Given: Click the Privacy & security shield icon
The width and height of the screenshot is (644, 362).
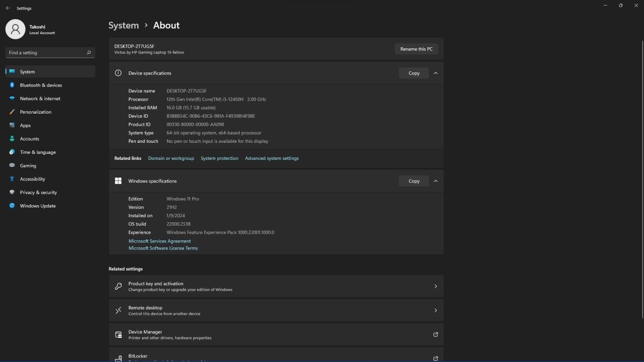Looking at the screenshot, I should 12,192.
